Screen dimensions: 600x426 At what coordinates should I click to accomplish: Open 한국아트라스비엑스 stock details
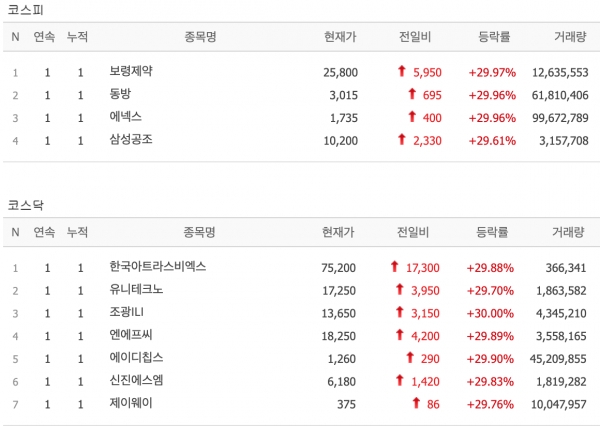coord(158,266)
